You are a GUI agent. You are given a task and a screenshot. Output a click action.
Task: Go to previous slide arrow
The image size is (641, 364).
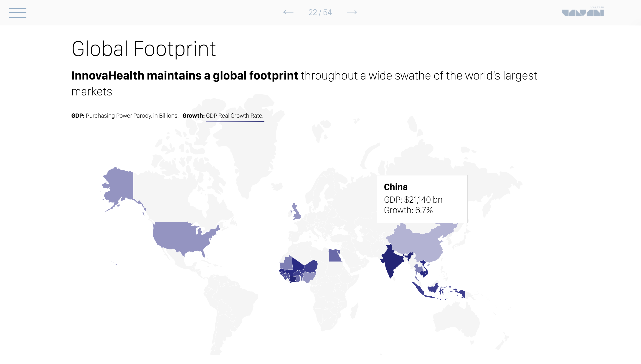tap(288, 12)
